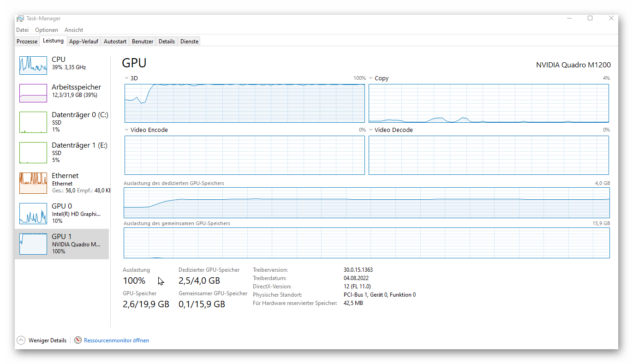Minimize the Task-Manager window
633x364 pixels.
click(x=569, y=18)
